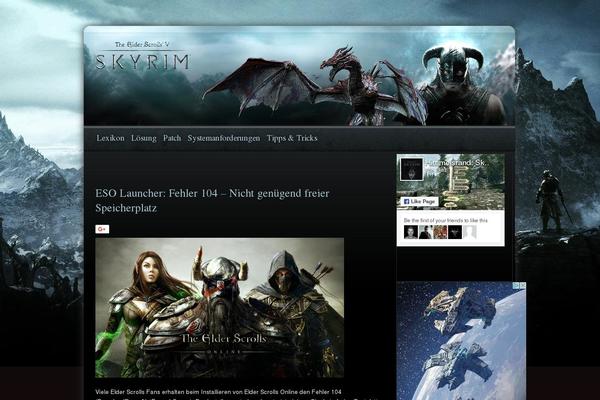Share the article via the G+ button
The image size is (600, 400).
(102, 229)
